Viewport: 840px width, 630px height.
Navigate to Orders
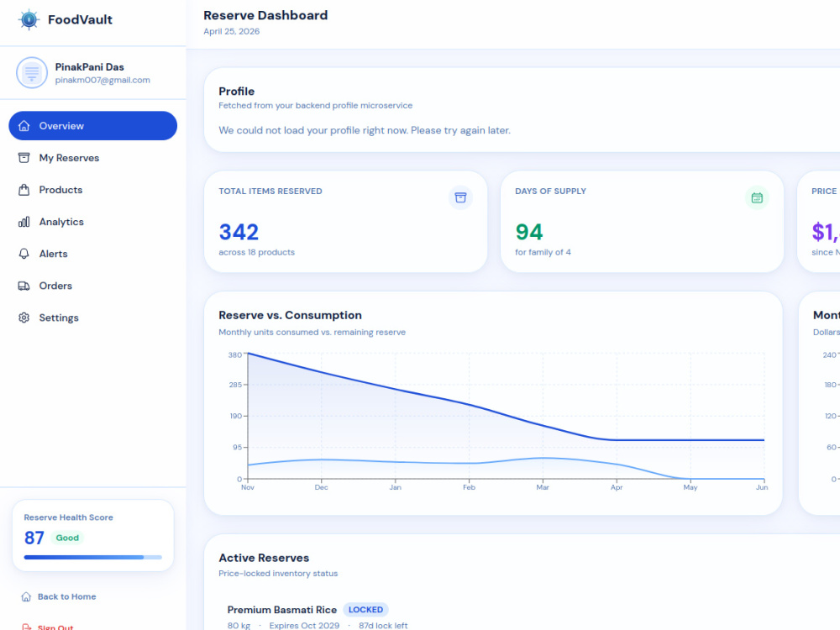point(92,286)
